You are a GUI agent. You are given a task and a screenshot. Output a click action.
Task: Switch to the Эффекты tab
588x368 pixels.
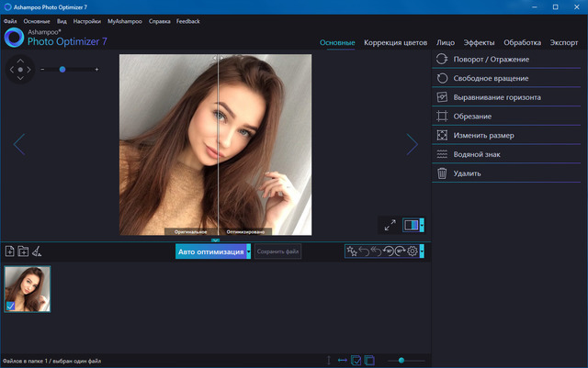click(479, 42)
